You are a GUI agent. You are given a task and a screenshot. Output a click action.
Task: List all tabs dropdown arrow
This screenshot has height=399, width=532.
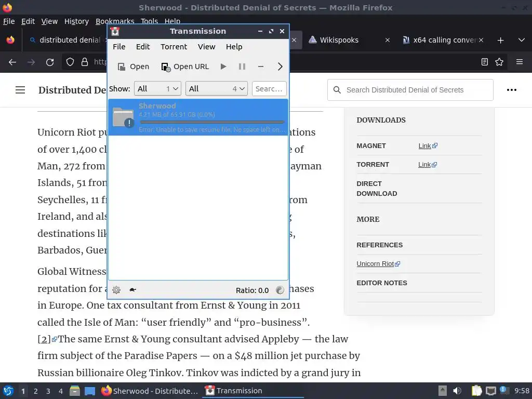pos(522,40)
